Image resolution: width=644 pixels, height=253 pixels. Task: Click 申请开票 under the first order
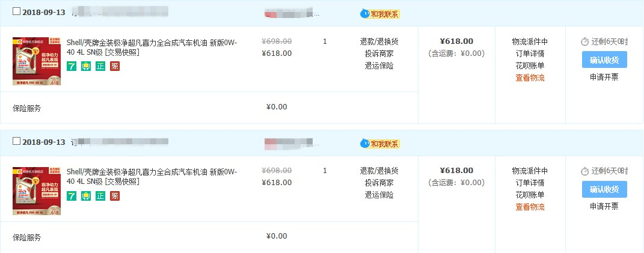pyautogui.click(x=604, y=77)
